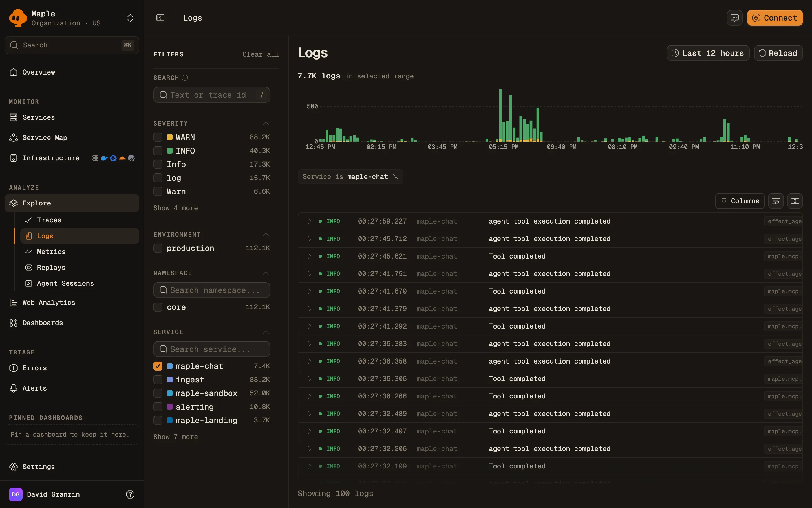Go to Services in Monitor

coord(72,117)
